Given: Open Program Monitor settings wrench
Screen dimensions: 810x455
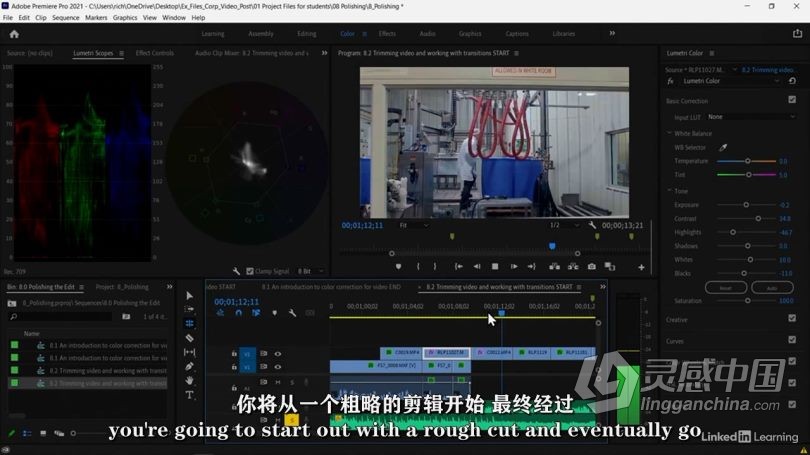Looking at the screenshot, I should pos(592,225).
